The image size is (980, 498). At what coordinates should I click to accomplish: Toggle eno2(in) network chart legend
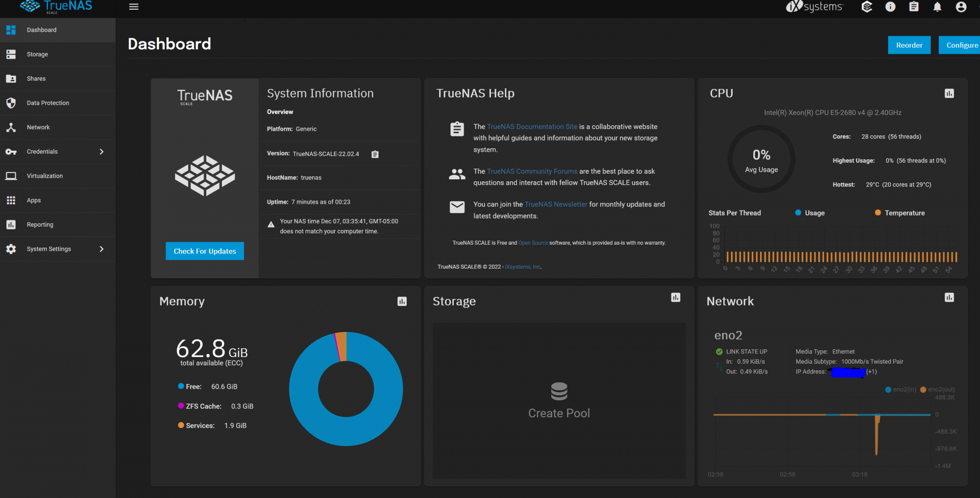(x=900, y=390)
